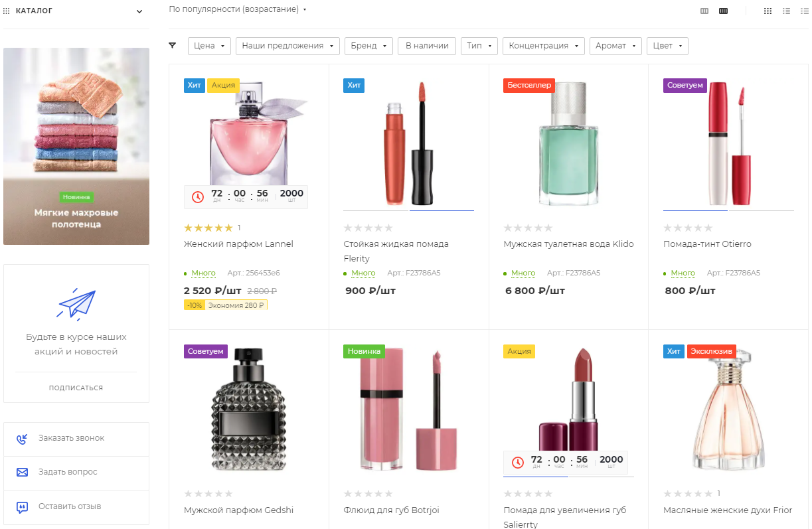The height and width of the screenshot is (529, 812).
Task: Open the Бренд filter dropdown
Action: coord(368,46)
